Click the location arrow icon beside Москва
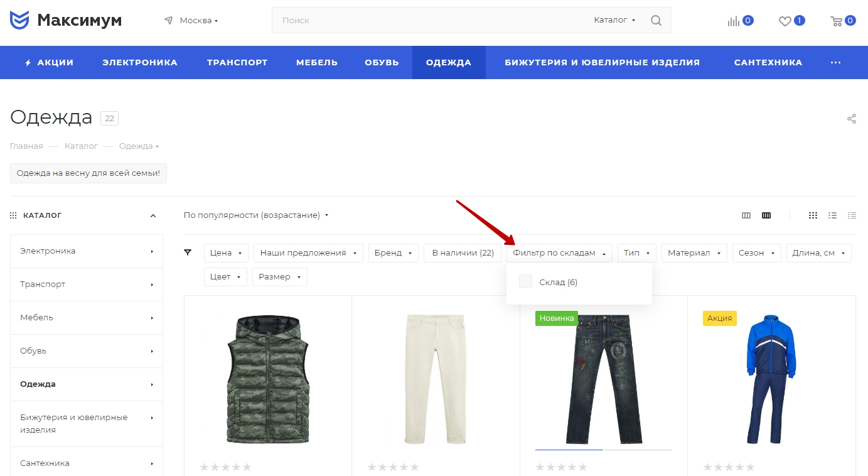Image resolution: width=868 pixels, height=476 pixels. (x=168, y=20)
